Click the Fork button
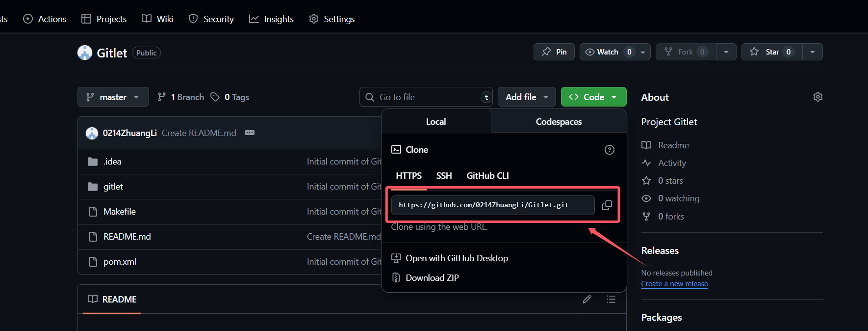 coord(686,52)
